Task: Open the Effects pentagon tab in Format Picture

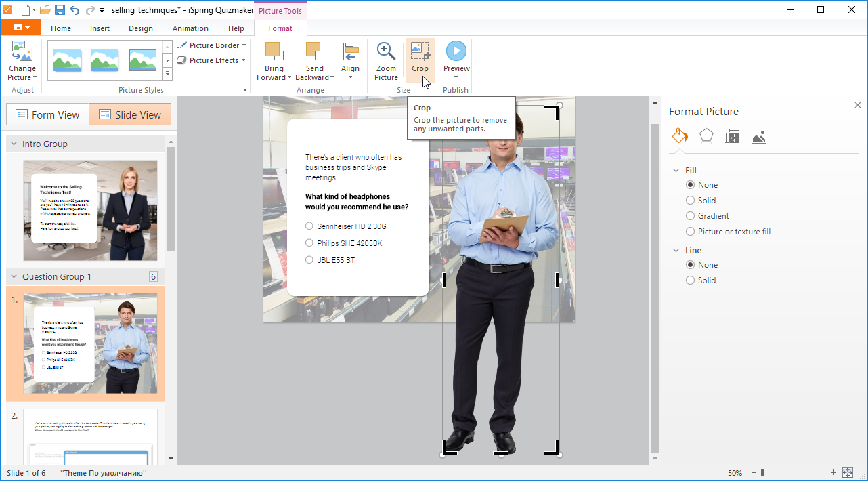Action: tap(706, 135)
